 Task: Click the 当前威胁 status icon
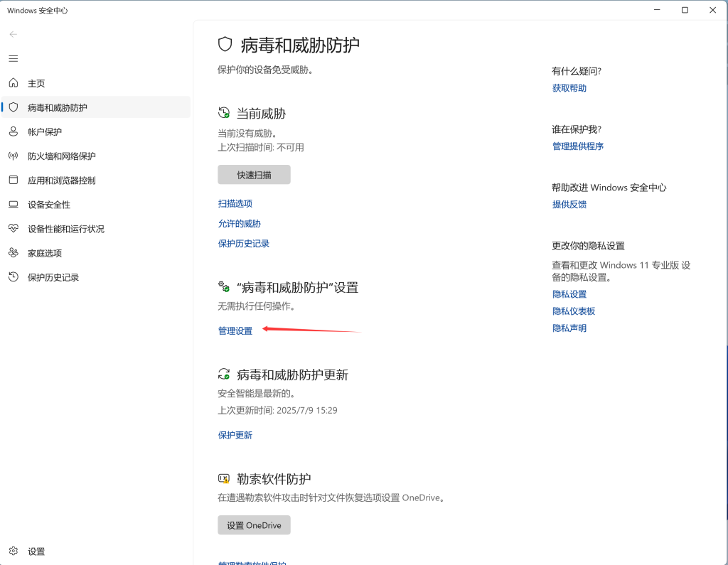coord(224,113)
